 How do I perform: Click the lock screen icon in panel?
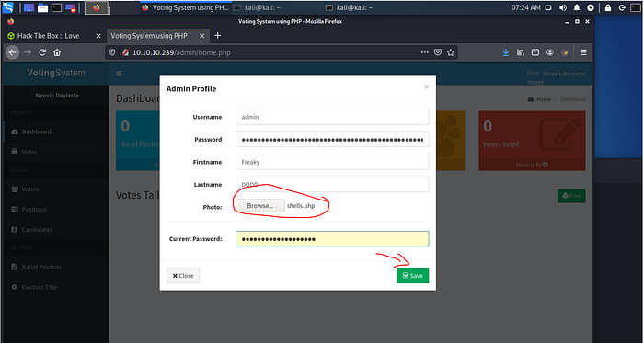(608, 7)
